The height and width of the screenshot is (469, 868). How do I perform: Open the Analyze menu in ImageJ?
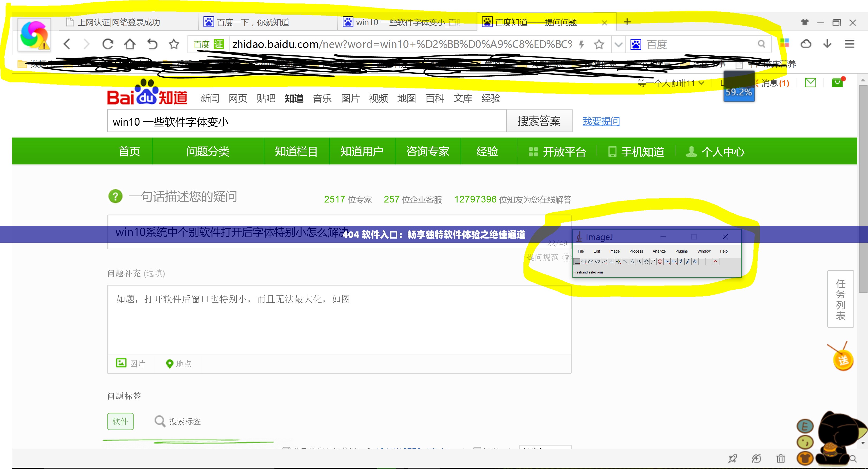click(x=659, y=251)
